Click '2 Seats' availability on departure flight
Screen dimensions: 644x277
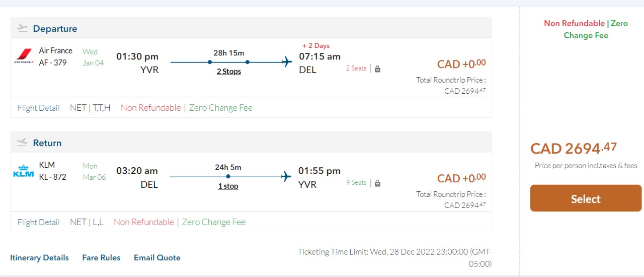356,68
